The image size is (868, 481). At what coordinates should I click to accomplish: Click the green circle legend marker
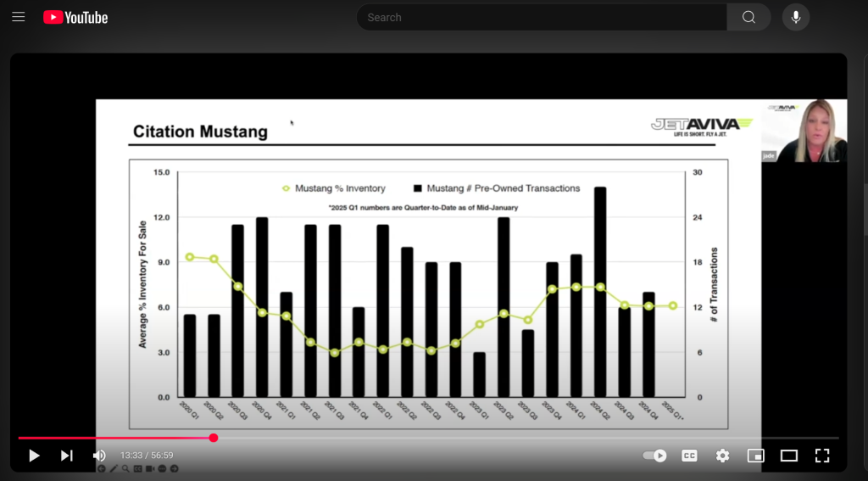pyautogui.click(x=286, y=188)
